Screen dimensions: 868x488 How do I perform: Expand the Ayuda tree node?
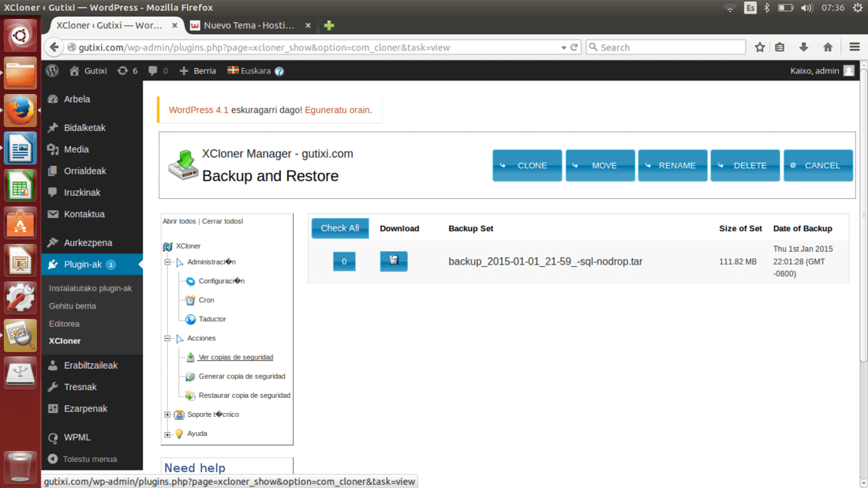click(x=167, y=434)
